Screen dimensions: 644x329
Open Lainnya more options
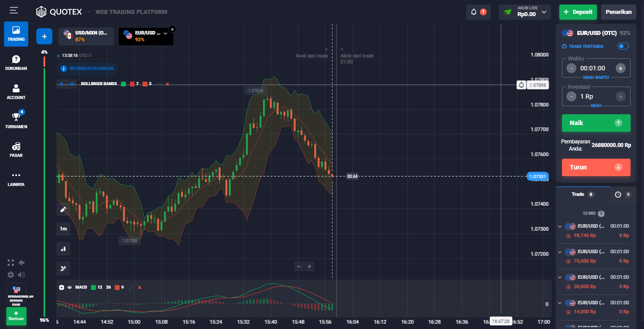click(x=16, y=179)
